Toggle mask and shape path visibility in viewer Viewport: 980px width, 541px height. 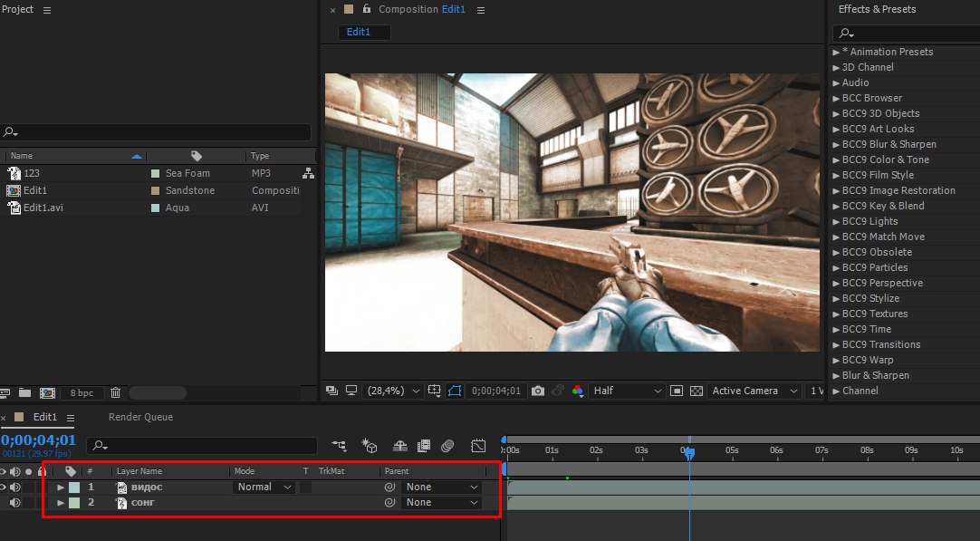(x=455, y=391)
